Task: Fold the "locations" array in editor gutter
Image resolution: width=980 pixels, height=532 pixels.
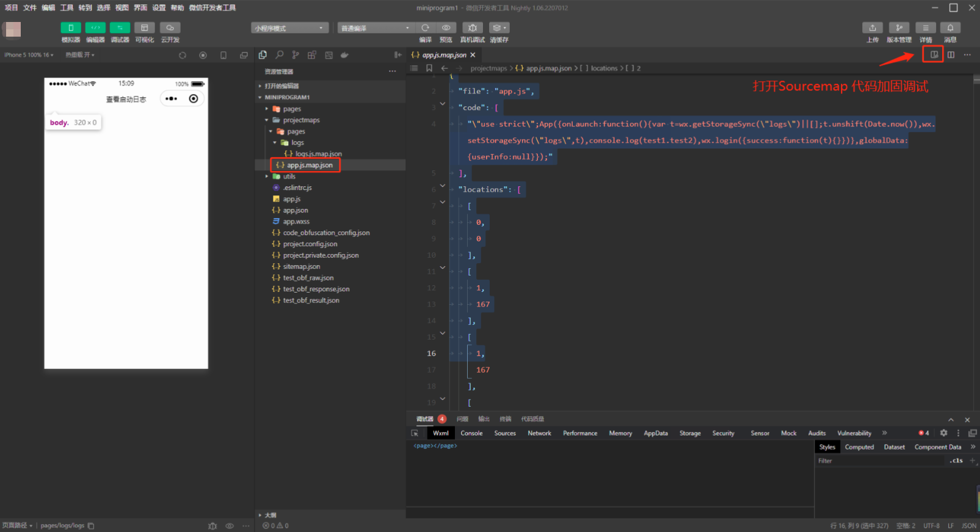Action: (x=443, y=186)
